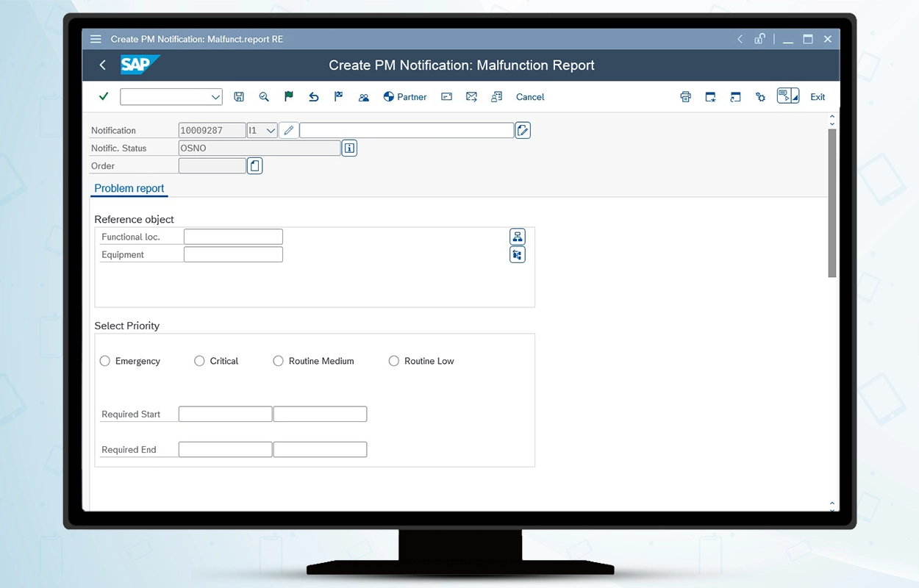Viewport: 919px width, 588px height.
Task: Click the Notification number field 10009287
Action: [212, 130]
